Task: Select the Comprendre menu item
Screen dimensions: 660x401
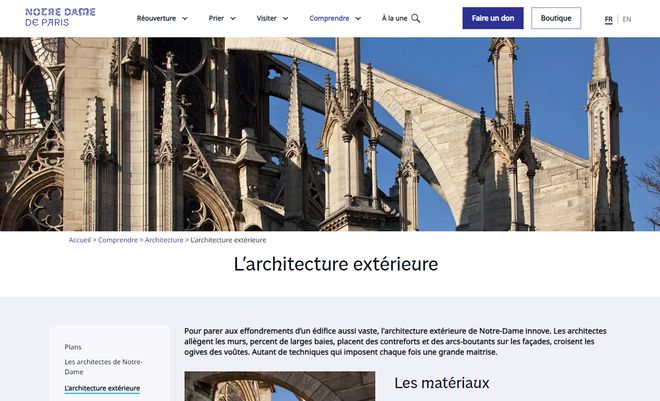Action: 329,18
